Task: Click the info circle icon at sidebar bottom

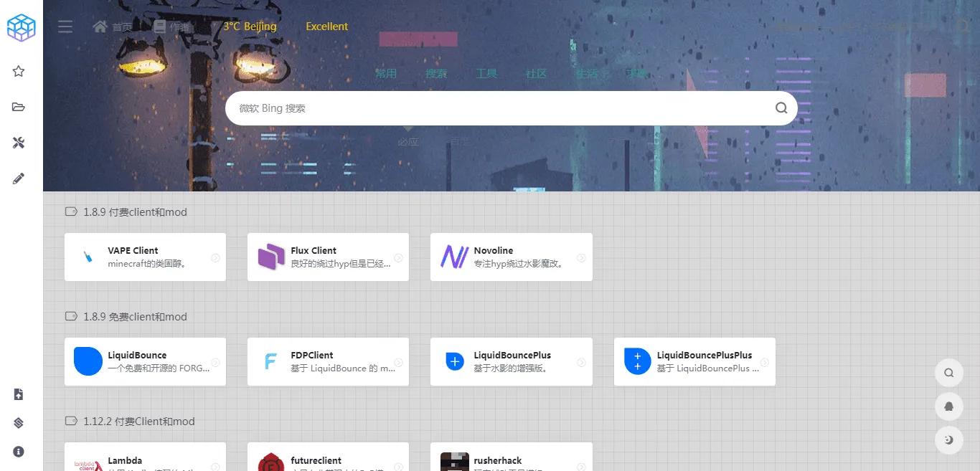Action: click(19, 452)
